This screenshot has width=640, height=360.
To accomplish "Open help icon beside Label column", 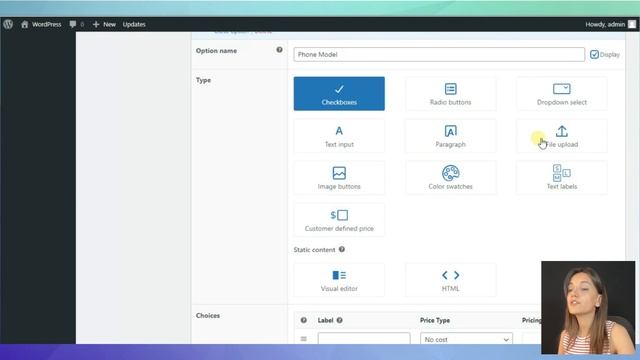I will click(x=340, y=320).
